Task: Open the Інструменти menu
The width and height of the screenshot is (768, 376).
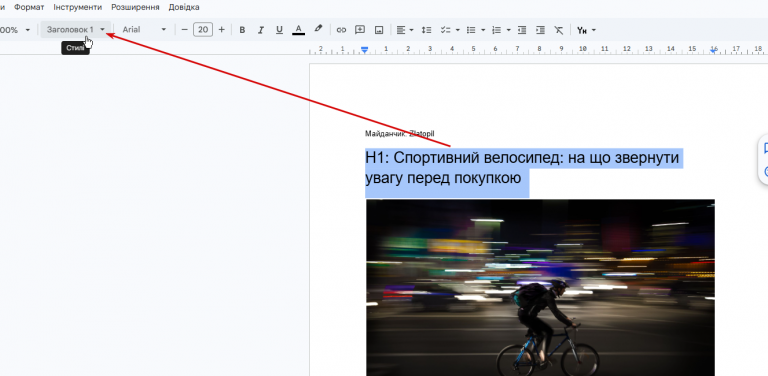Action: [77, 7]
